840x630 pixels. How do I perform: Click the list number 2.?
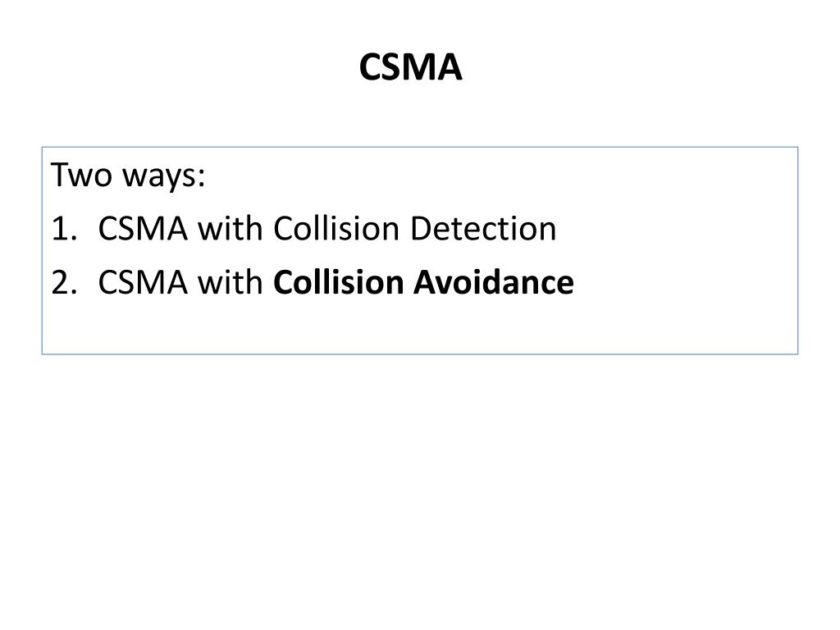[x=64, y=282]
